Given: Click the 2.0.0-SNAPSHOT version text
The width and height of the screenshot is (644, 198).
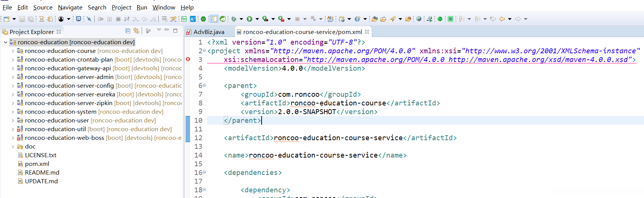Looking at the screenshot, I should (307, 112).
